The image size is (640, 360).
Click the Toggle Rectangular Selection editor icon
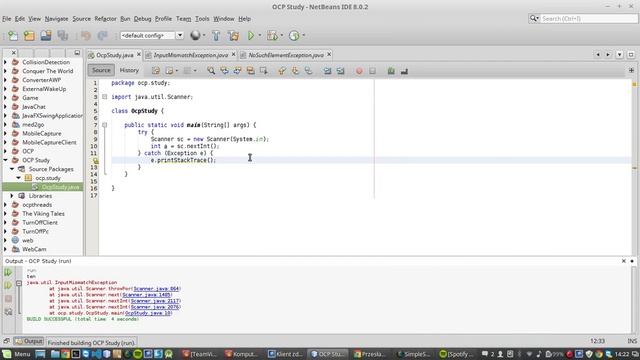point(264,71)
